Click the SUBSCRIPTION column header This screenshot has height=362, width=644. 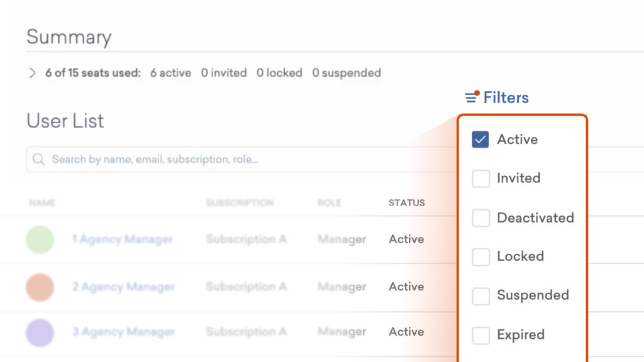[239, 203]
